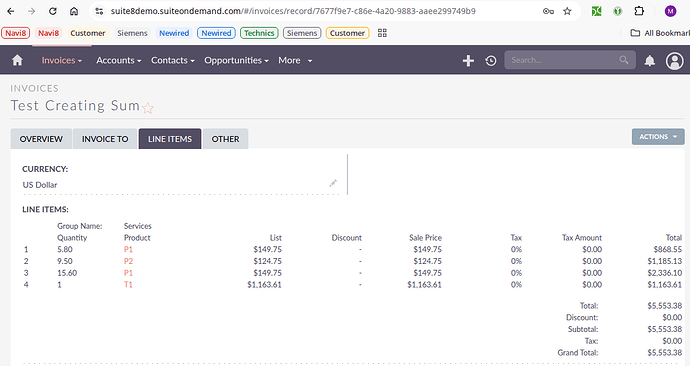690x366 pixels.
Task: Switch to the Invoice To tab
Action: click(x=105, y=139)
